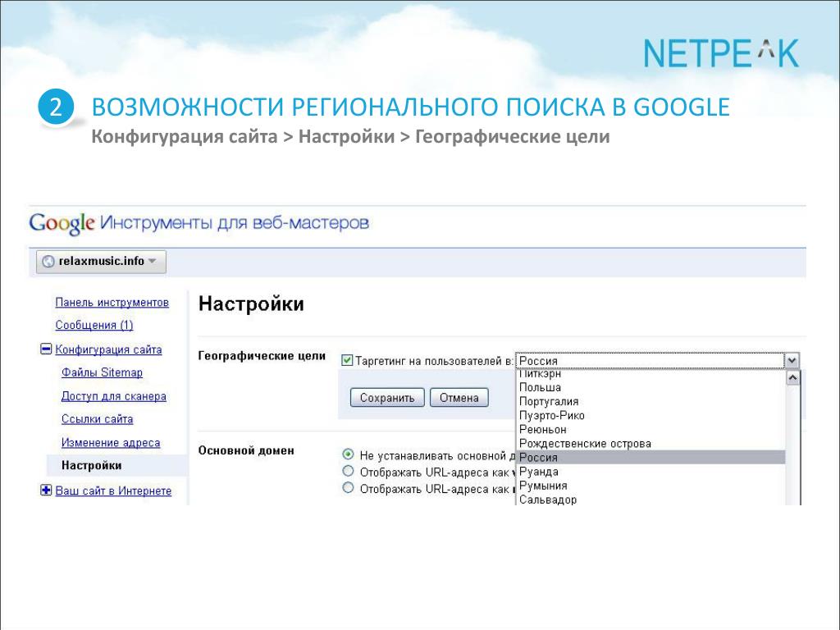Click the country dropdown arrow button

(792, 361)
